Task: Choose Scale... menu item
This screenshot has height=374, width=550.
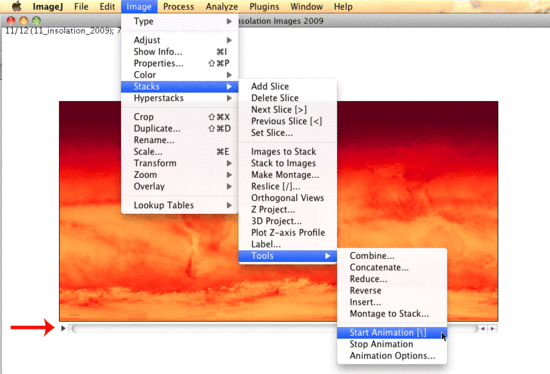Action: (x=180, y=152)
